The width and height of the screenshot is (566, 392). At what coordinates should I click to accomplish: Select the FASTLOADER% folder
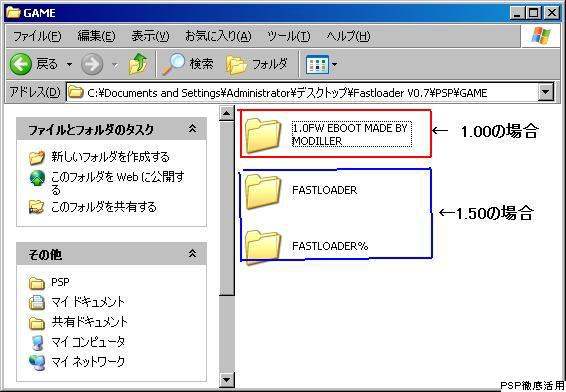point(306,247)
